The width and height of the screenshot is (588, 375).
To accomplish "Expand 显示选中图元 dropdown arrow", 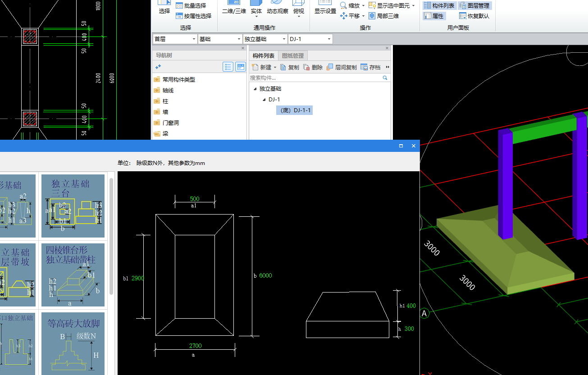I will click(x=413, y=5).
